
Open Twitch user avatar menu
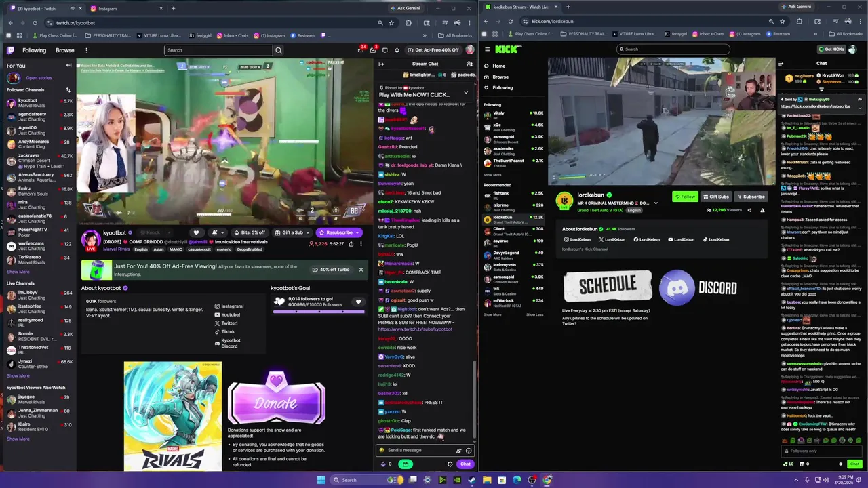pyautogui.click(x=470, y=50)
